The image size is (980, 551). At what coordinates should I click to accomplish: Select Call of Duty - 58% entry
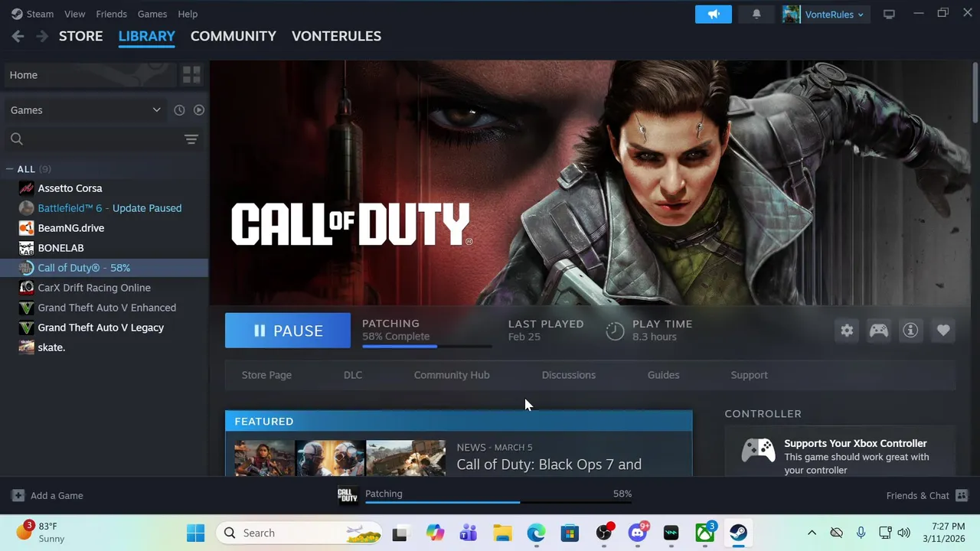pyautogui.click(x=104, y=268)
